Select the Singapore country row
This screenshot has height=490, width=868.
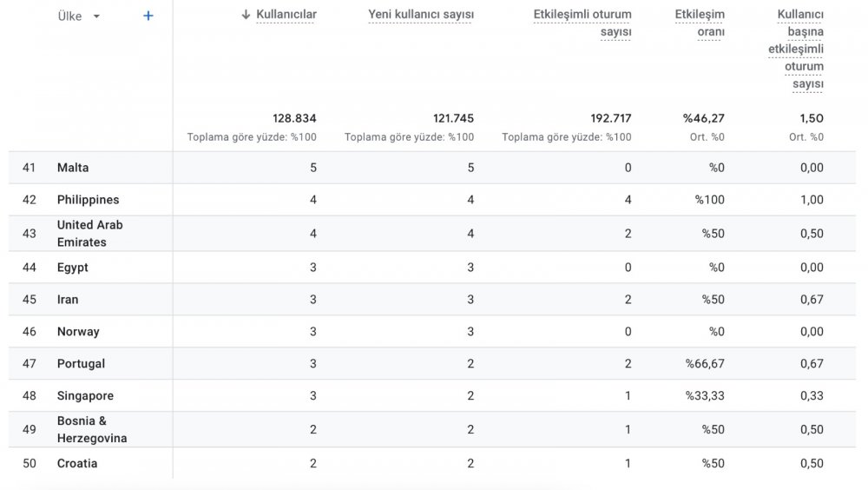click(85, 396)
